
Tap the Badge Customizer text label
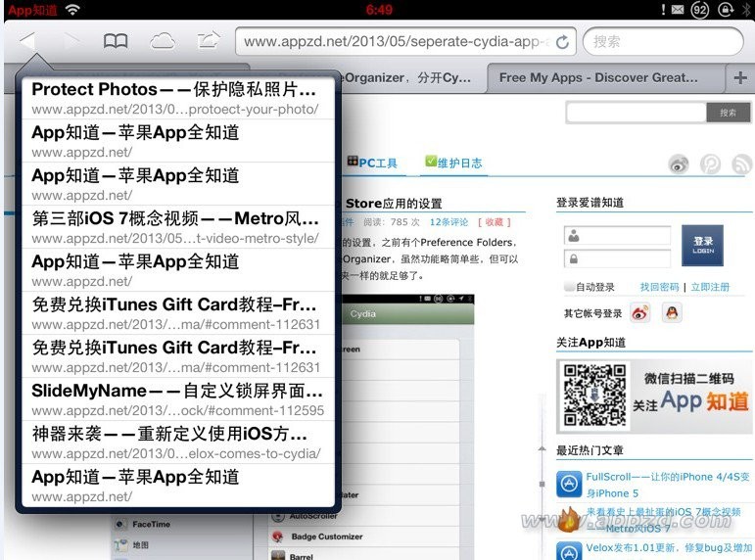tap(327, 537)
